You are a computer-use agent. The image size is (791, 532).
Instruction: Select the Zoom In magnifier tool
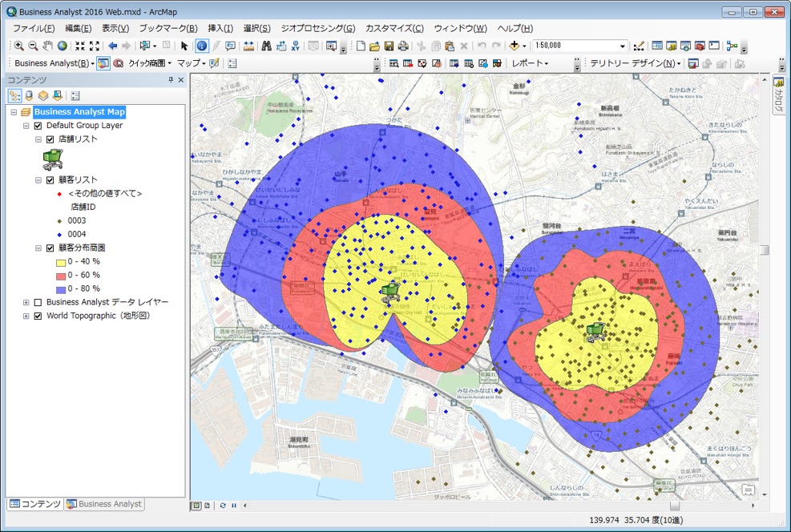(x=18, y=46)
